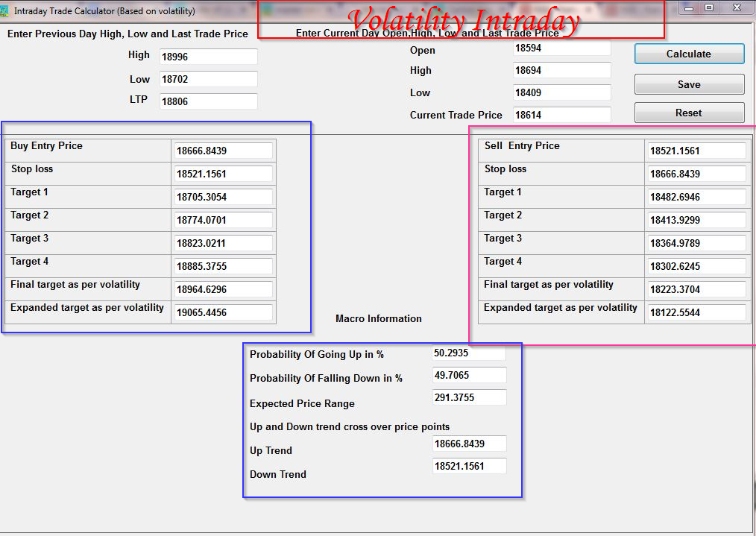
Task: Click the sell side Target 4 value
Action: click(x=696, y=266)
